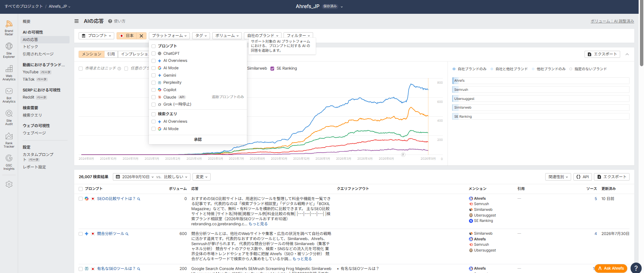
Task: Click the help question mark button
Action: (636, 268)
